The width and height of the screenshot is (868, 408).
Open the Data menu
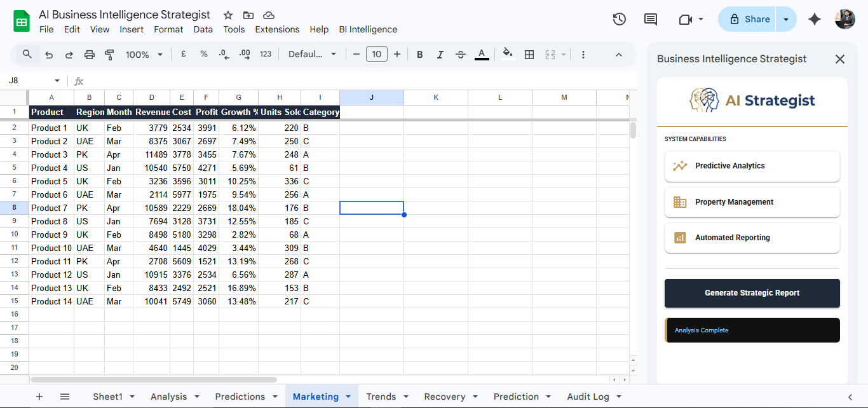point(203,29)
